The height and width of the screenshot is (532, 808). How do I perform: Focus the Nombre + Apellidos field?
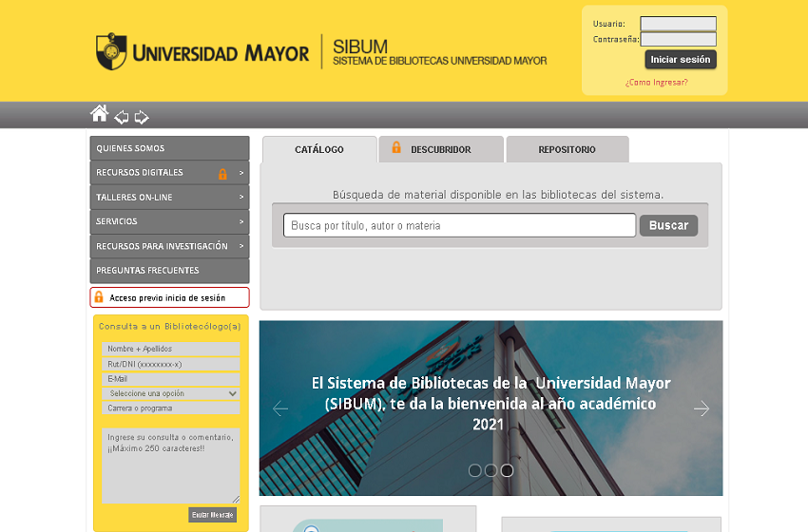click(171, 349)
